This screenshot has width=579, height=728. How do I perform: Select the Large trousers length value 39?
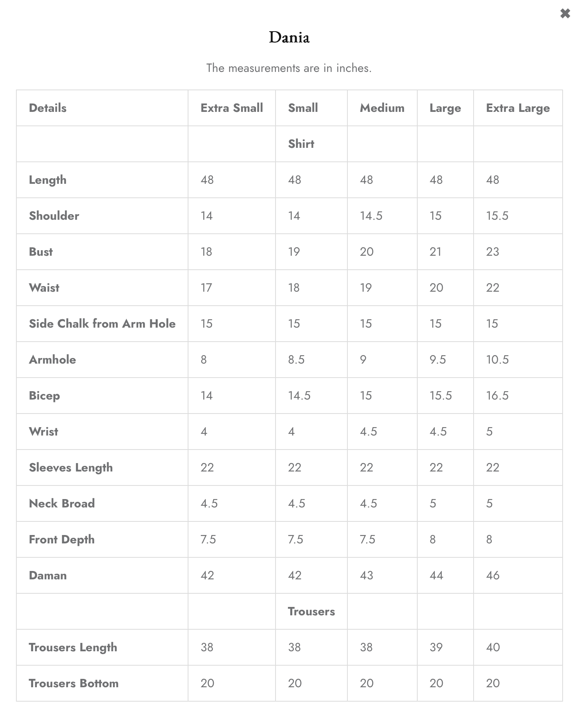[x=436, y=647]
